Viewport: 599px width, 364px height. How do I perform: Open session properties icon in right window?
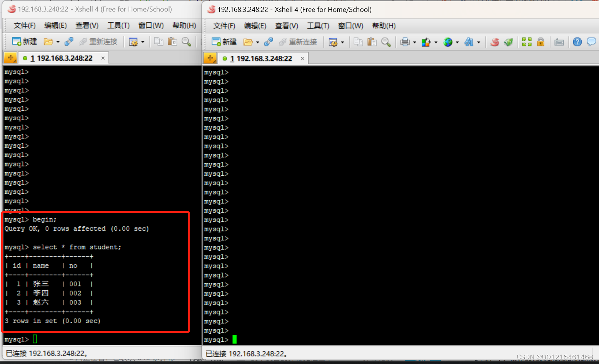[333, 42]
